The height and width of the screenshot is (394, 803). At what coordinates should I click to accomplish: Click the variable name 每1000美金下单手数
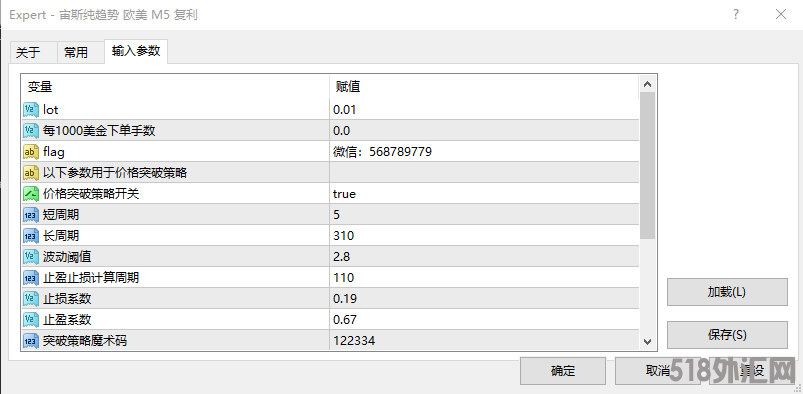99,131
